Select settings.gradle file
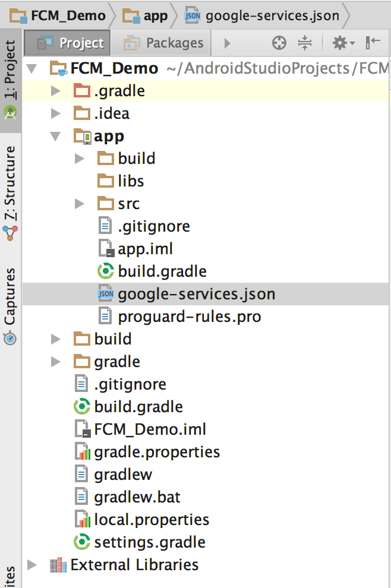Viewport: 391px width, 588px height. click(x=150, y=542)
